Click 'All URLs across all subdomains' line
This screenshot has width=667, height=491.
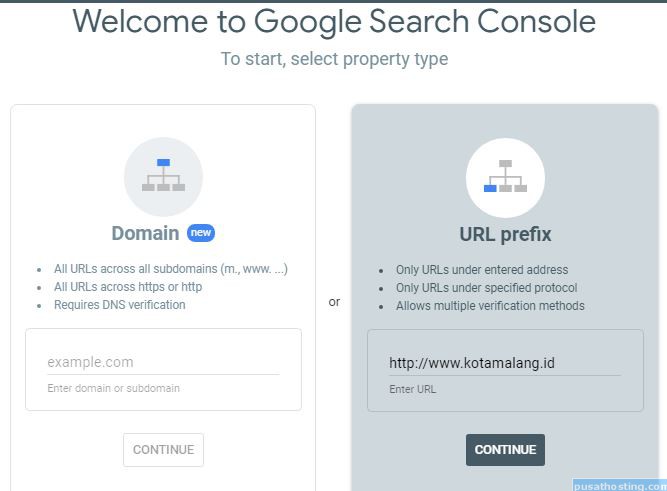171,269
